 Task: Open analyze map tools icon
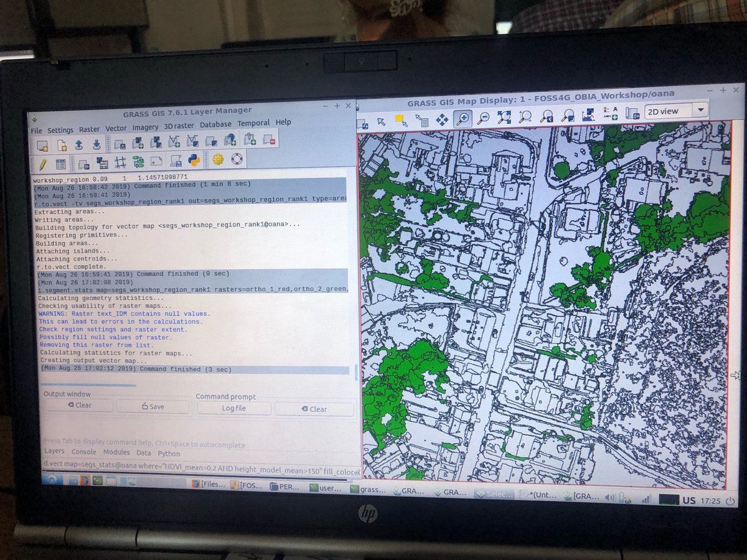click(x=589, y=114)
